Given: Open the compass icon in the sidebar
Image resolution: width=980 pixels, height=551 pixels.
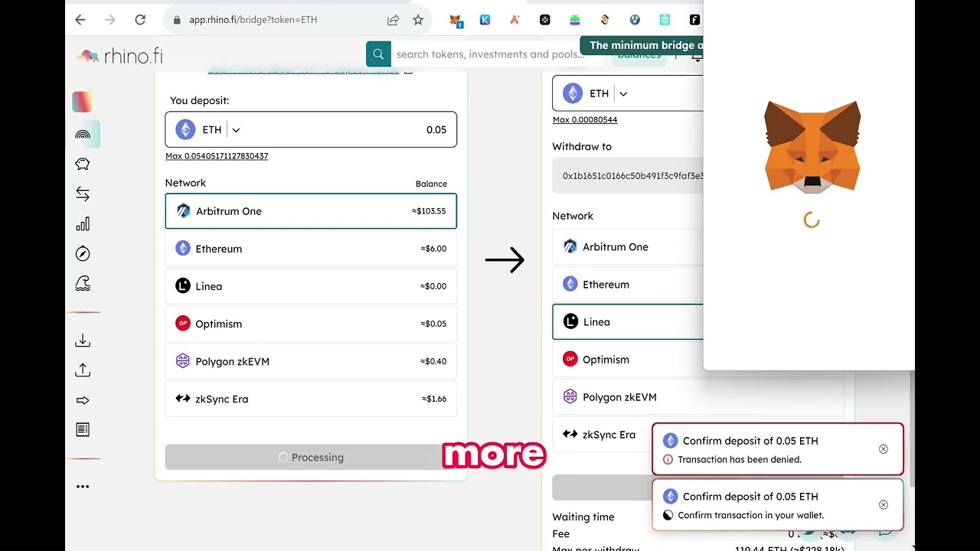Looking at the screenshot, I should pyautogui.click(x=83, y=254).
